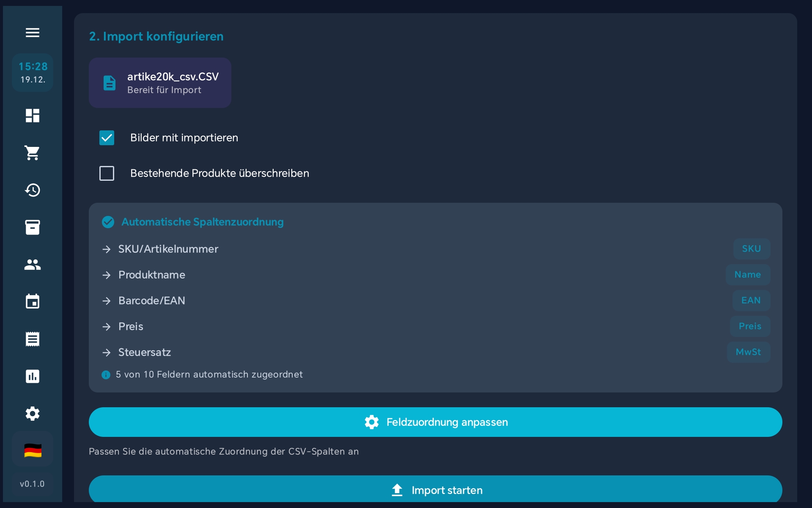Click the MwSt mapping chip
Viewport: 812px width, 508px height.
coord(748,352)
